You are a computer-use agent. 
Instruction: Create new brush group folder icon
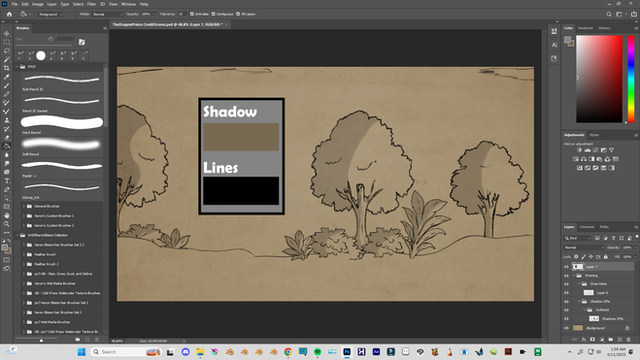point(78,339)
